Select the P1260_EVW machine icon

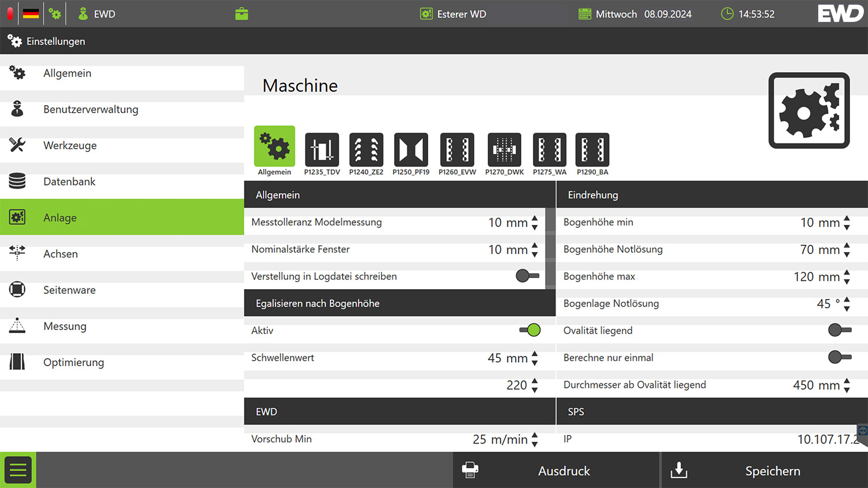[x=457, y=150]
